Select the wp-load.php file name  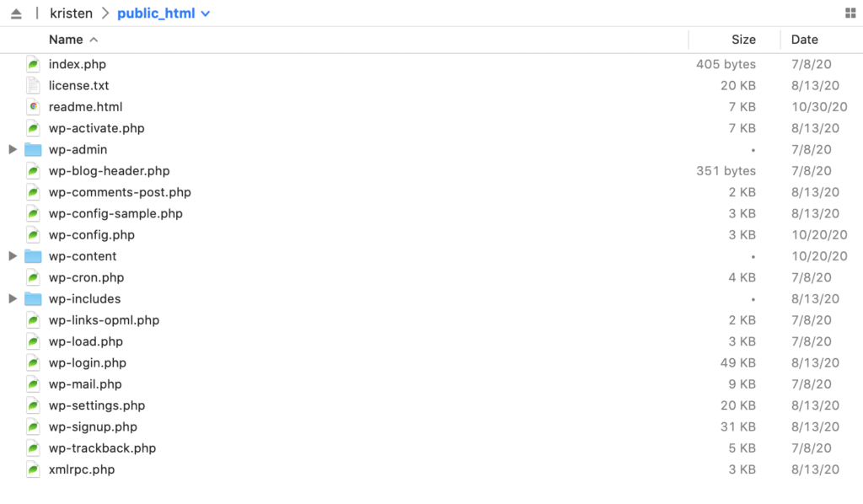click(x=86, y=341)
